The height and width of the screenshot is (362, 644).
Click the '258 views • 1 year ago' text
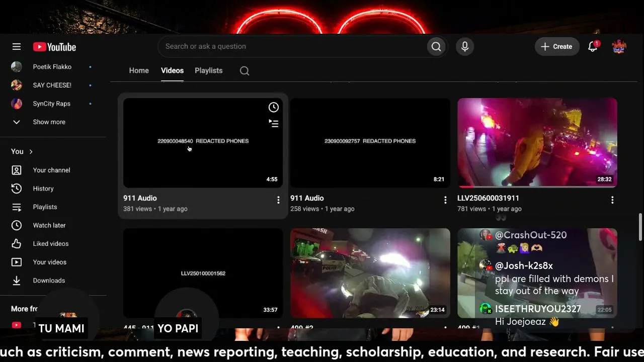click(x=322, y=209)
